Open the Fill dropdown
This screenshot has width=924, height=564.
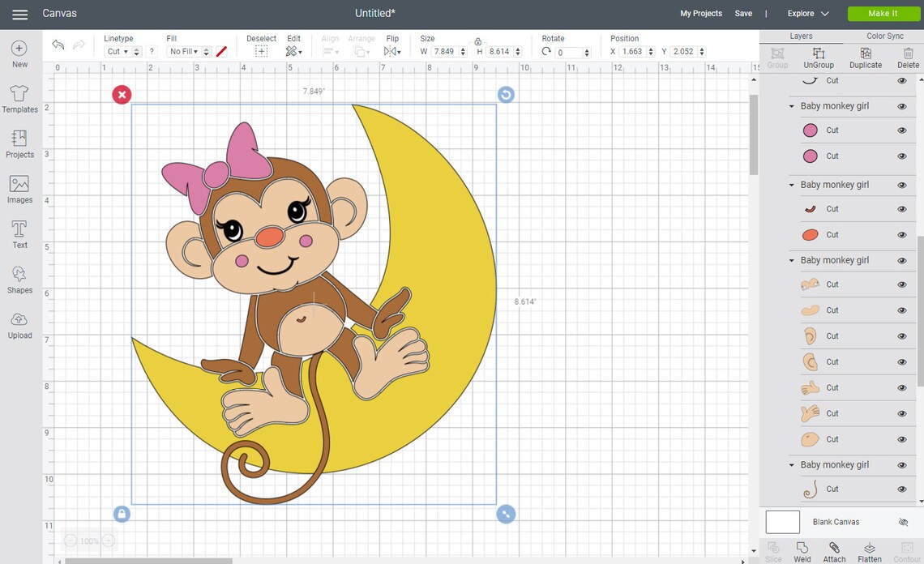point(184,51)
